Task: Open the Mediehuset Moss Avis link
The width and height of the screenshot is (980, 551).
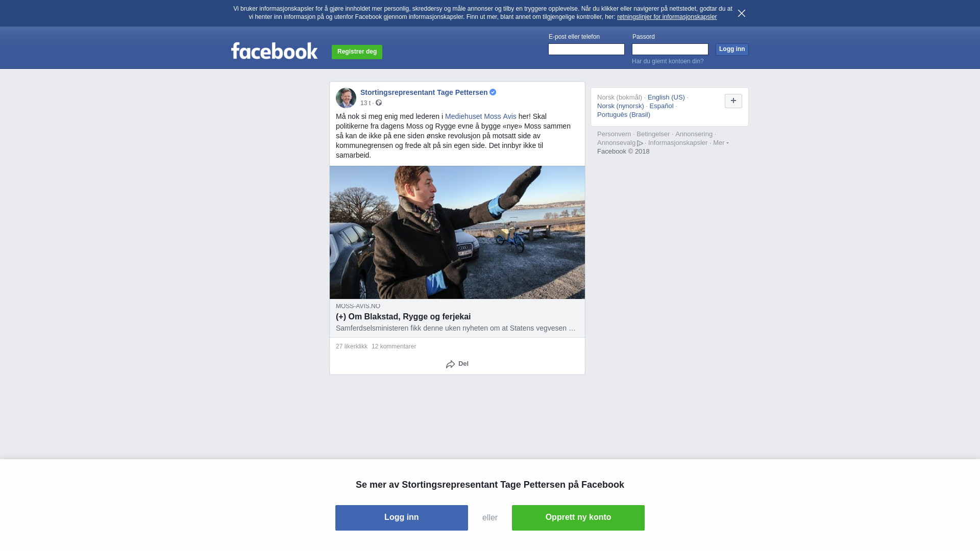Action: pyautogui.click(x=481, y=116)
